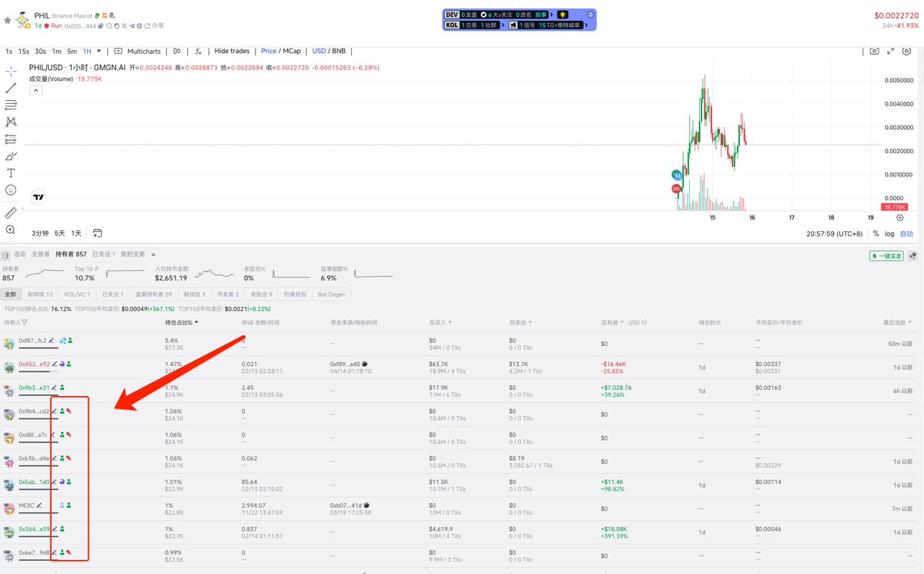Collapse the tabs panel arrow after 我的交易
The width and height of the screenshot is (924, 574).
[153, 254]
